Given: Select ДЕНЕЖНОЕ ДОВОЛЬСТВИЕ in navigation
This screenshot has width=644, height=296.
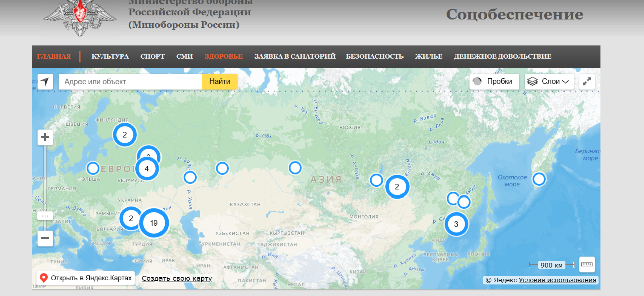Looking at the screenshot, I should tap(502, 57).
